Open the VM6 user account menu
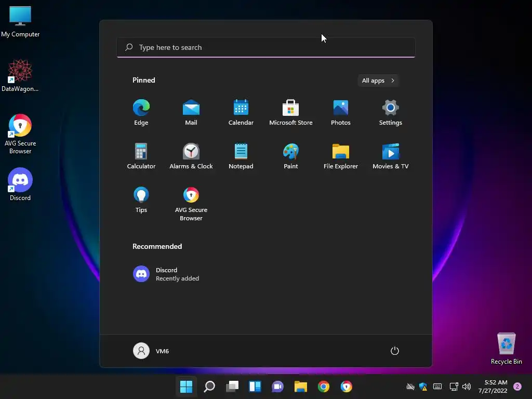The width and height of the screenshot is (532, 399). [151, 351]
